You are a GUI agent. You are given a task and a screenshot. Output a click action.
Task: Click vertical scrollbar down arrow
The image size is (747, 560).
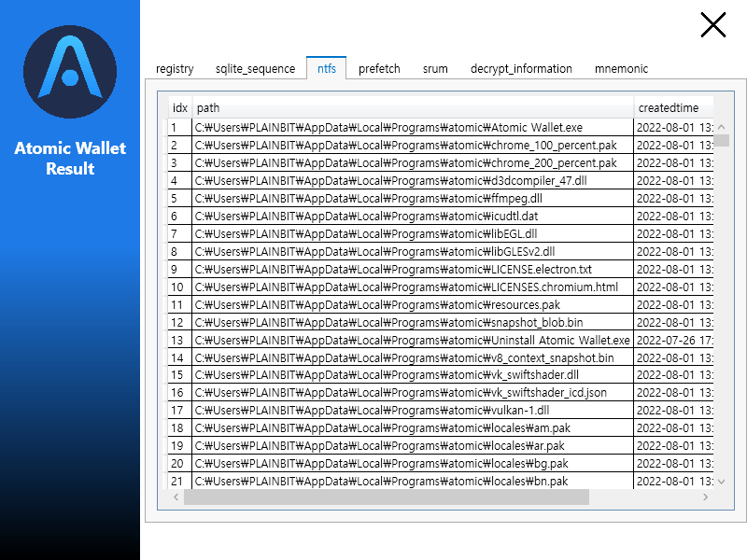point(721,482)
